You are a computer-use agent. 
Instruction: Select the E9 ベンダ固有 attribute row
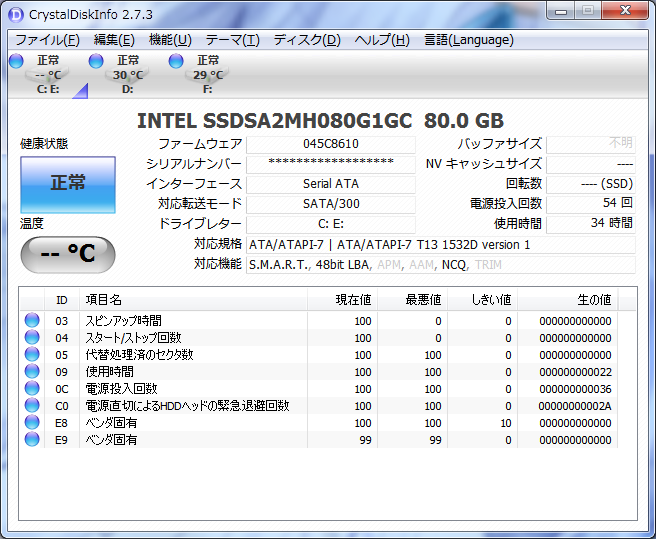tap(319, 440)
